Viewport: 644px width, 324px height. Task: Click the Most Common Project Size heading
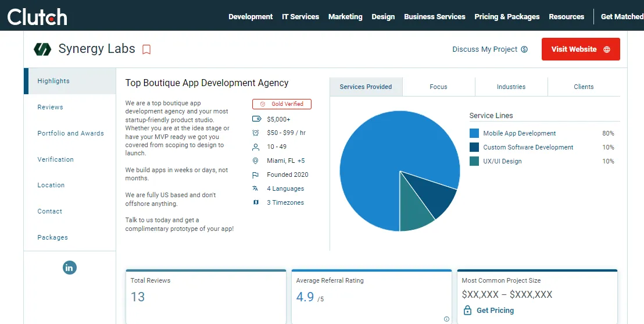pos(501,280)
